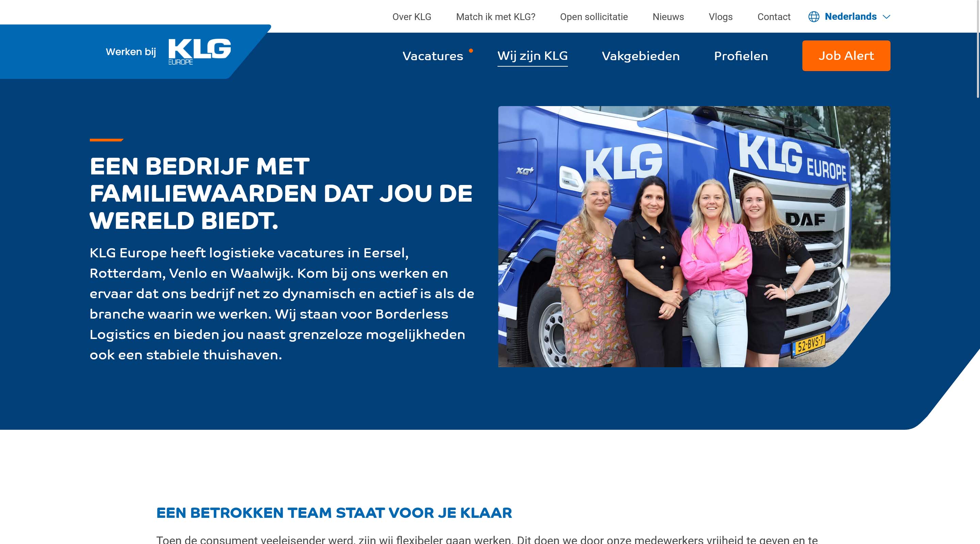Open the Over KLG link
The image size is (980, 544).
tap(412, 17)
